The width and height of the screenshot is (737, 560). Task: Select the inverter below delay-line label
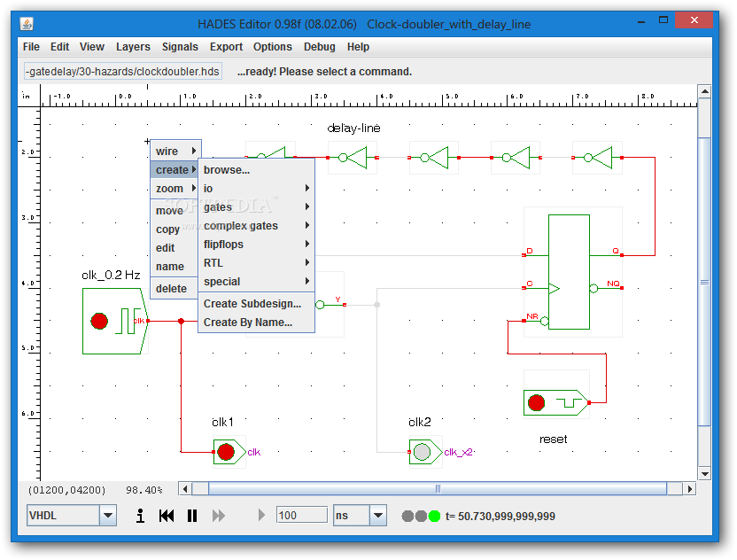[353, 158]
